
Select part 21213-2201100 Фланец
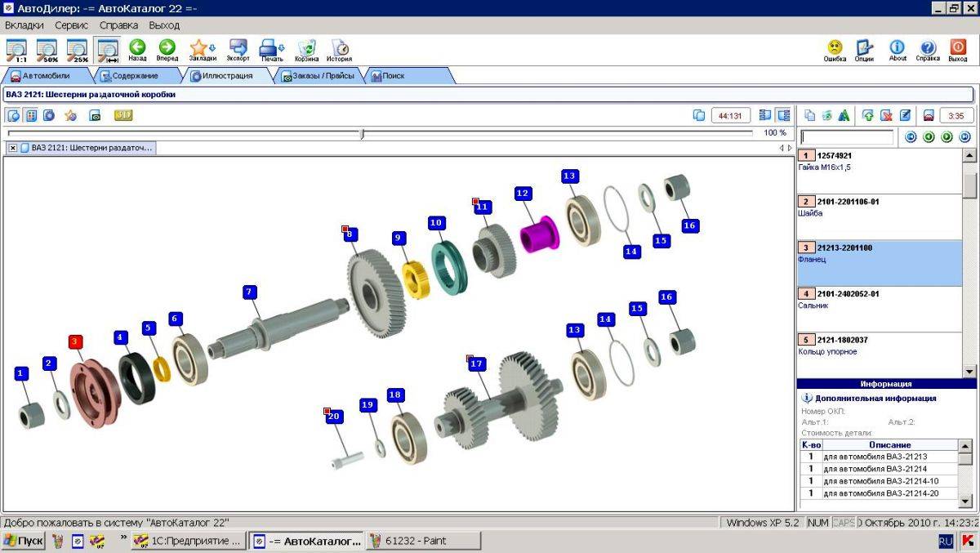(880, 263)
